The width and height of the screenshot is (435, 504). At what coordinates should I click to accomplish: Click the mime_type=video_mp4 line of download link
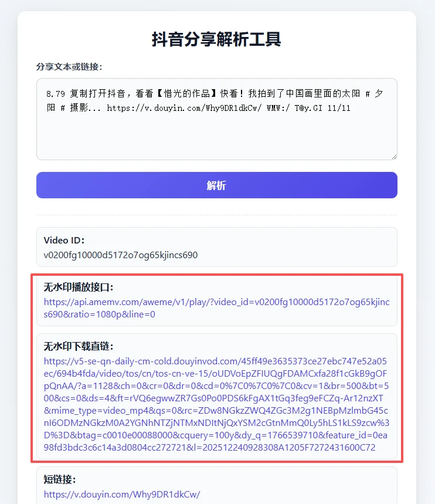point(216,411)
